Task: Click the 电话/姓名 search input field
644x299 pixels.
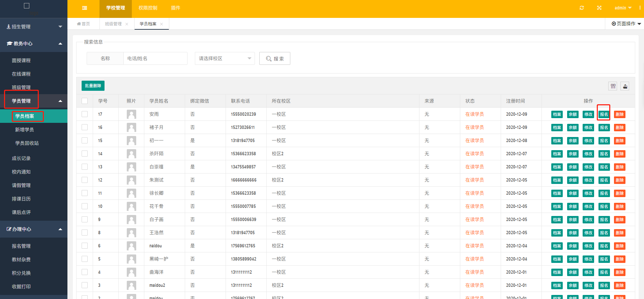Action: click(x=155, y=58)
